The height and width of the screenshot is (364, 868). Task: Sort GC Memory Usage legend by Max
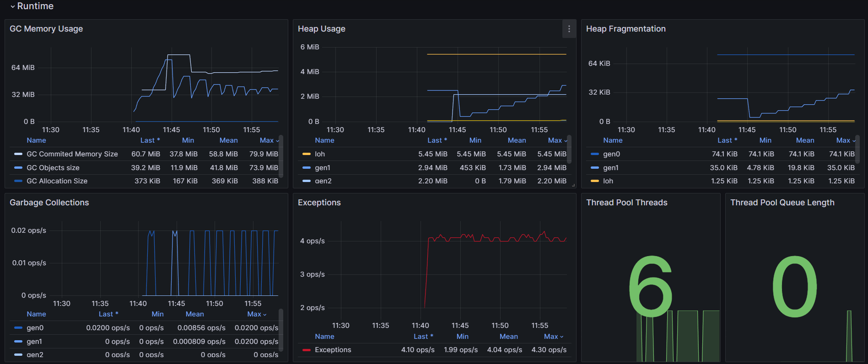267,140
